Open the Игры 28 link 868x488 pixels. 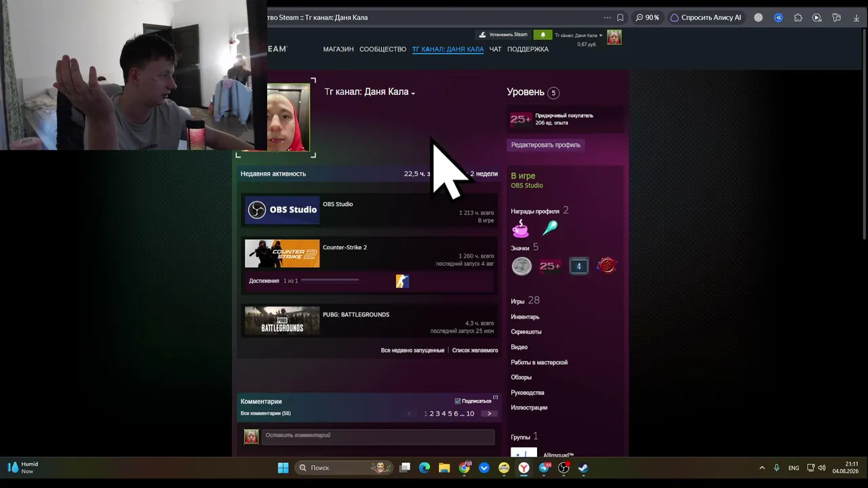[525, 301]
